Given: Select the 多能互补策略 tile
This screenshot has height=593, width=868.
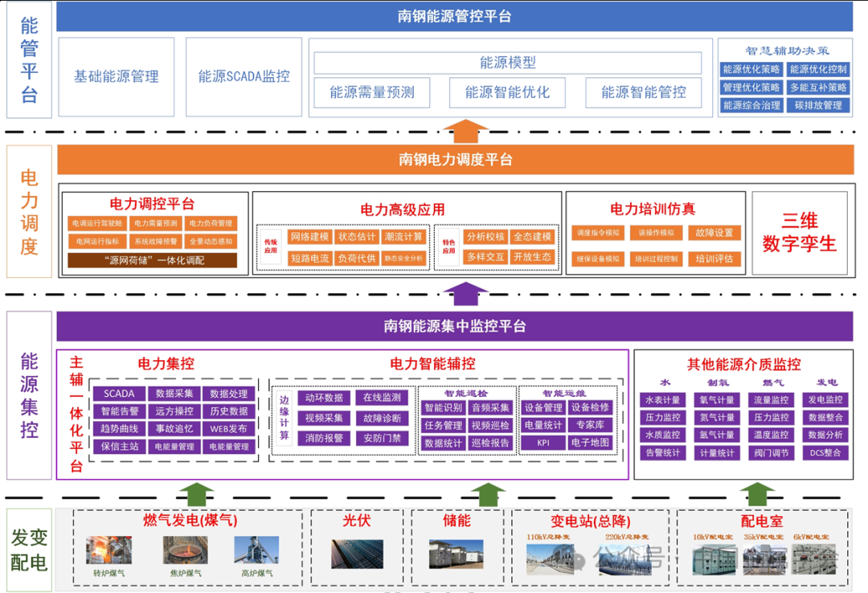Looking at the screenshot, I should (818, 87).
